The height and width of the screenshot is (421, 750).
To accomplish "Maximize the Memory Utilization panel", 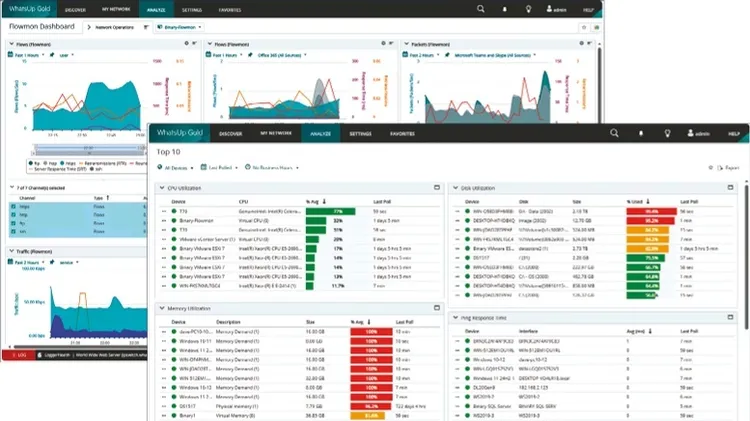I will click(437, 308).
